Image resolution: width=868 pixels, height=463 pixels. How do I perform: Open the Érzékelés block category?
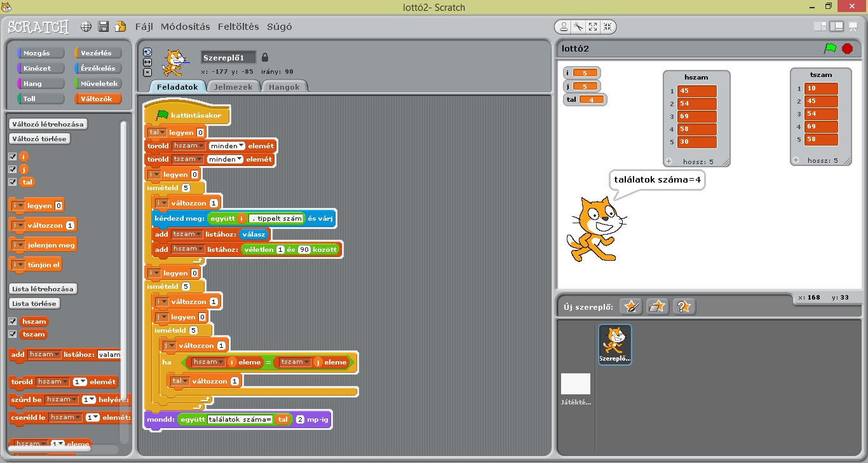point(98,69)
